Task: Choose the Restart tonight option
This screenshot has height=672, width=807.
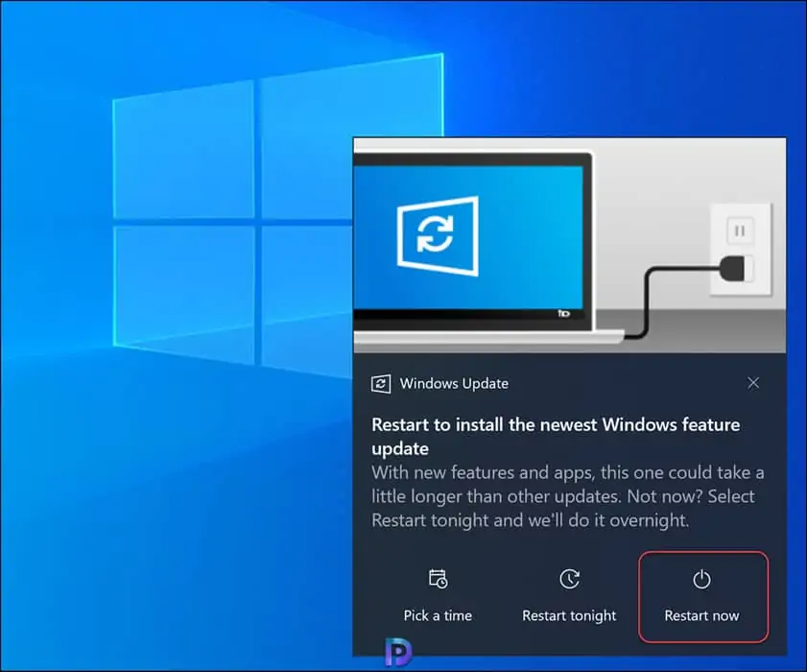Action: [x=569, y=597]
